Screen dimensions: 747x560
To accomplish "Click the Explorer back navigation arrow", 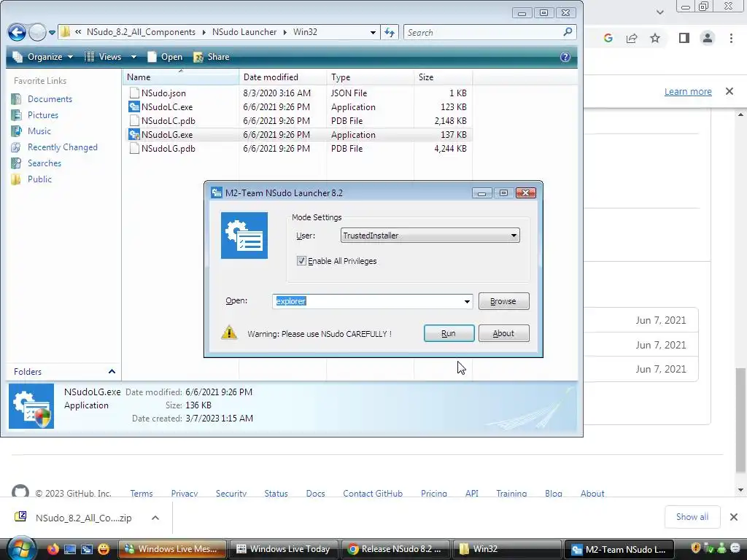I will pyautogui.click(x=17, y=32).
